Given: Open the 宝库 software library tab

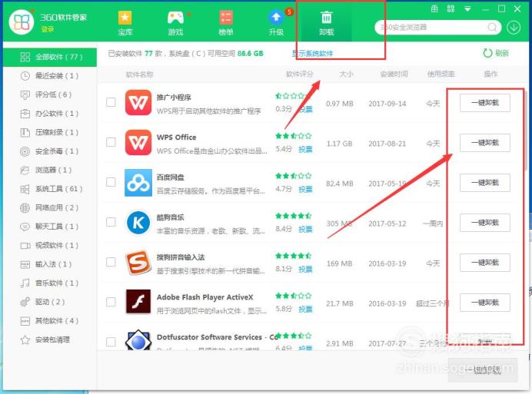Looking at the screenshot, I should [x=125, y=23].
